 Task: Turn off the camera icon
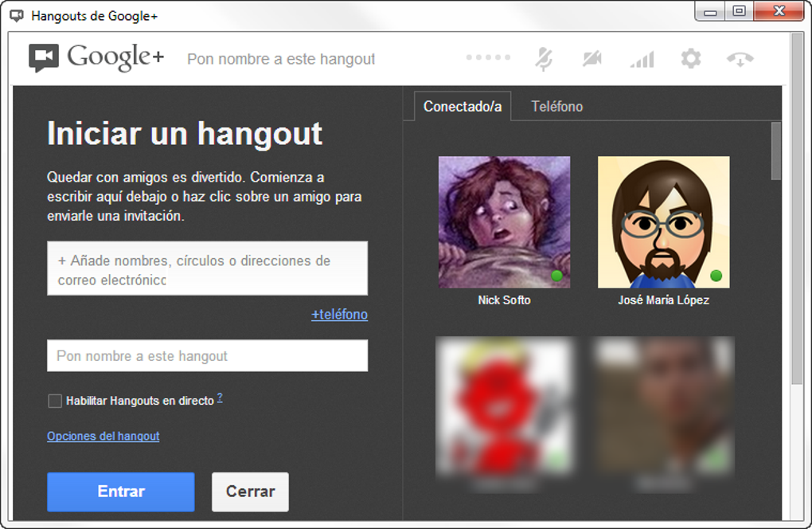coord(592,58)
